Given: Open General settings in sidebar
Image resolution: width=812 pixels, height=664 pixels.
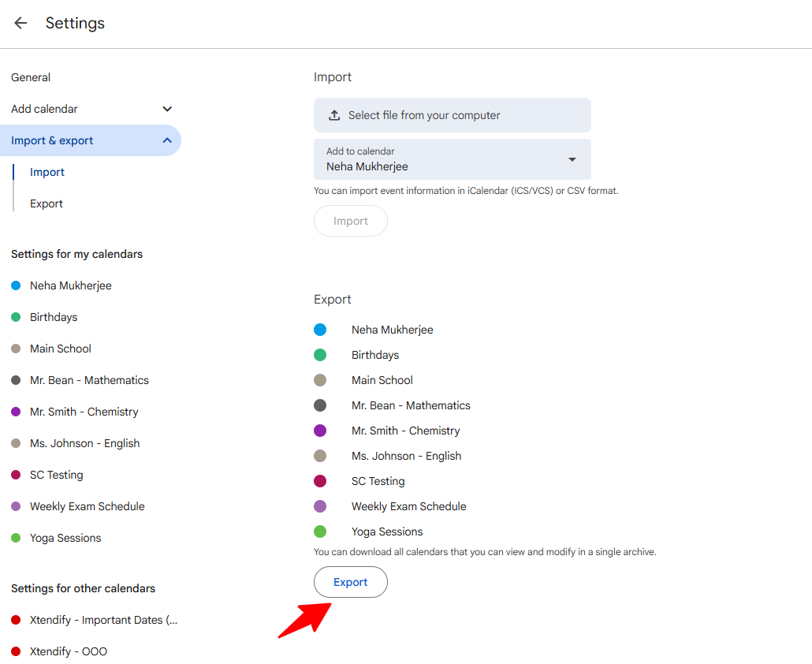Looking at the screenshot, I should [31, 77].
